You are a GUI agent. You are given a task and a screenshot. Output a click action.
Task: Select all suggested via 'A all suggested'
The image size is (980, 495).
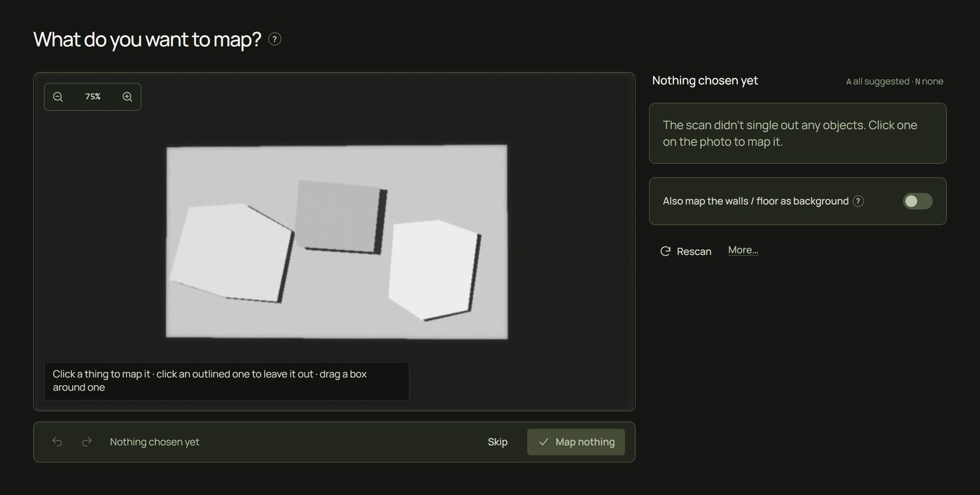coord(878,81)
